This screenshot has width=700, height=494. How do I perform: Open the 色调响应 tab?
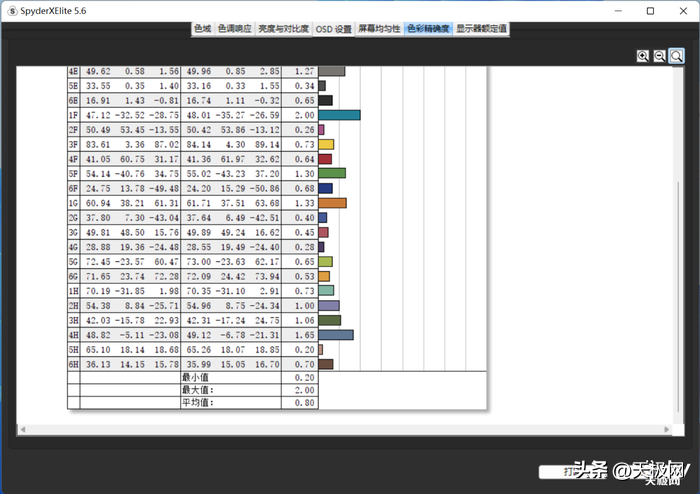coord(235,29)
